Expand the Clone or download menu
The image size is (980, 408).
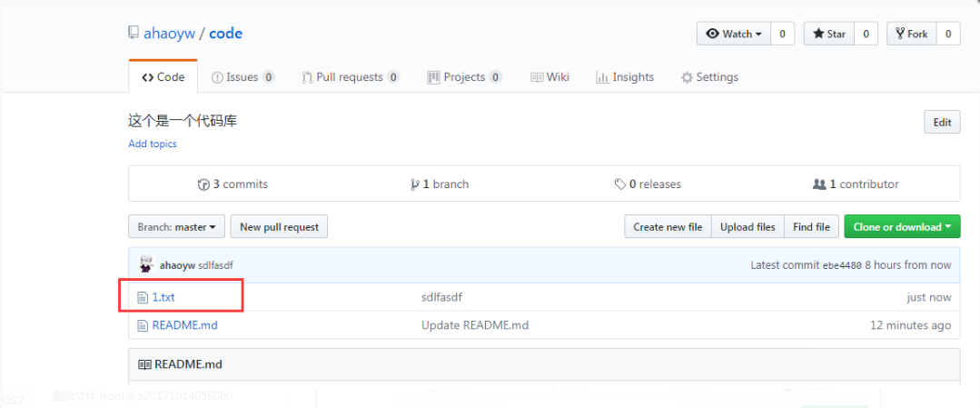[901, 227]
